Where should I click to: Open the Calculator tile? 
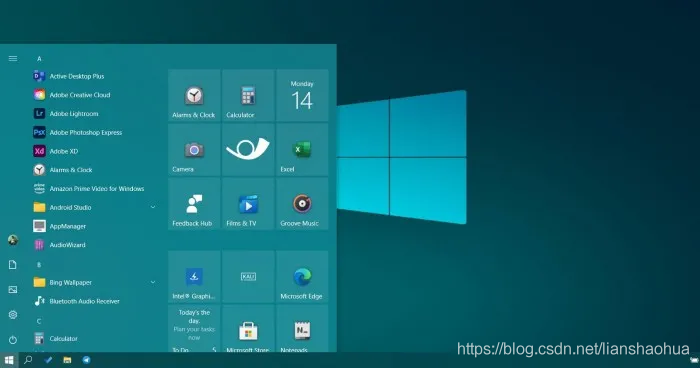(248, 95)
